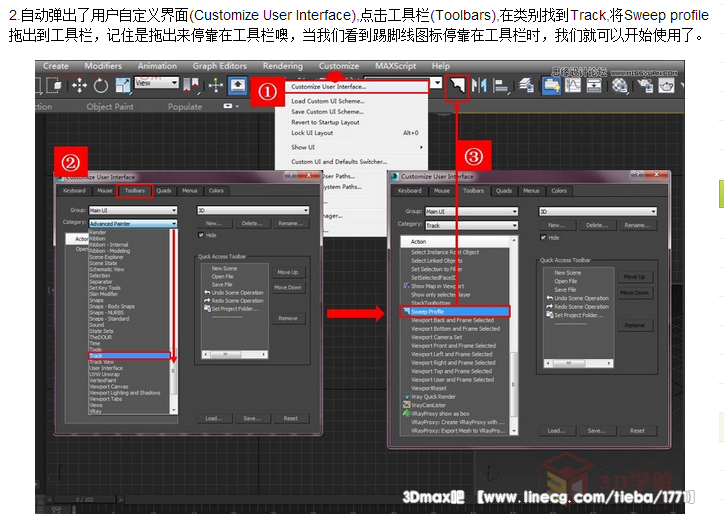Click the Mirror tool icon
This screenshot has height=514, width=724.
480,85
